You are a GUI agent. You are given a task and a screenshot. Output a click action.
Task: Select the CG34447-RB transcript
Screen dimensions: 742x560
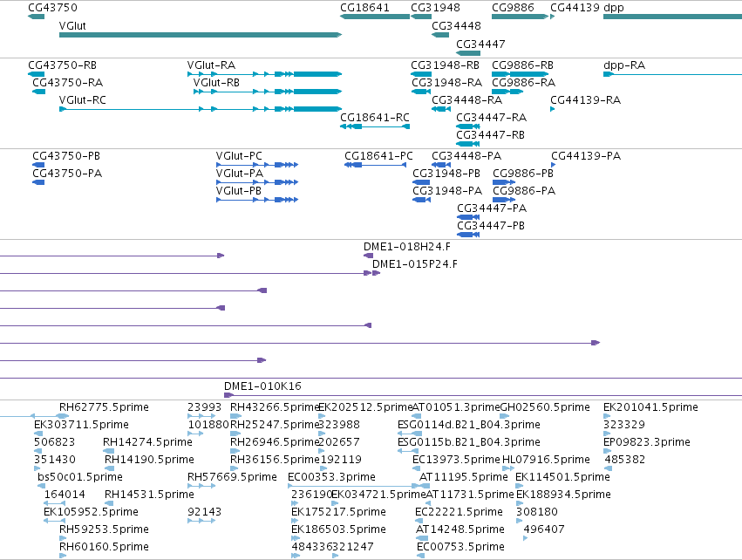tap(468, 144)
